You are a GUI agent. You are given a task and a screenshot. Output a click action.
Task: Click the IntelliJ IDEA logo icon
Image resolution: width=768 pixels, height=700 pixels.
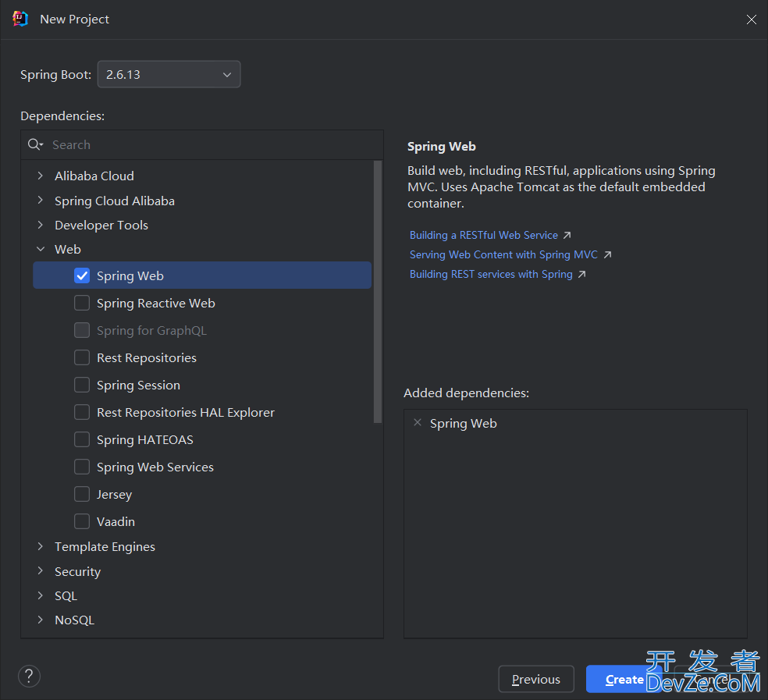pyautogui.click(x=20, y=19)
